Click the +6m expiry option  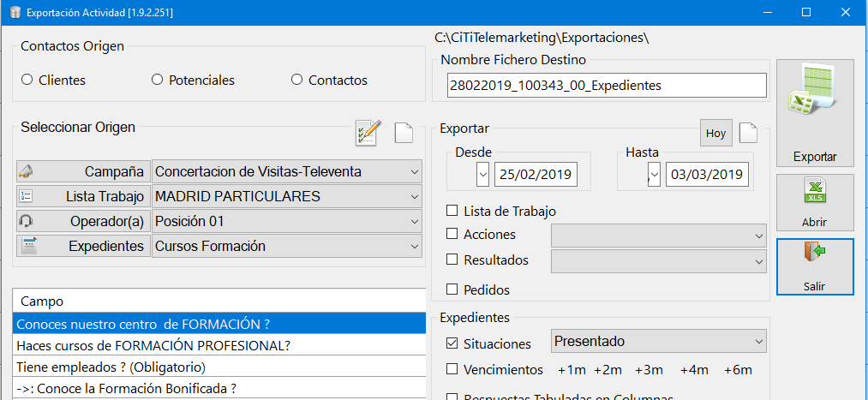click(x=739, y=370)
